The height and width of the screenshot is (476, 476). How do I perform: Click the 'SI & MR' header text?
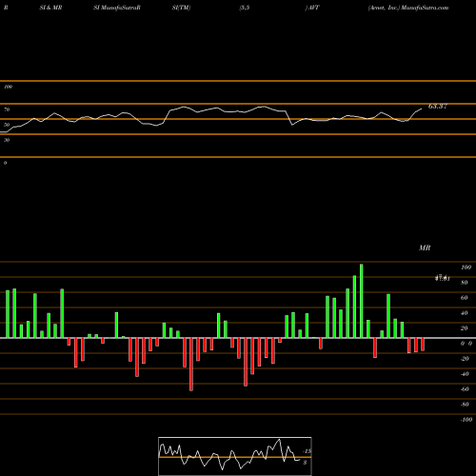pyautogui.click(x=50, y=8)
